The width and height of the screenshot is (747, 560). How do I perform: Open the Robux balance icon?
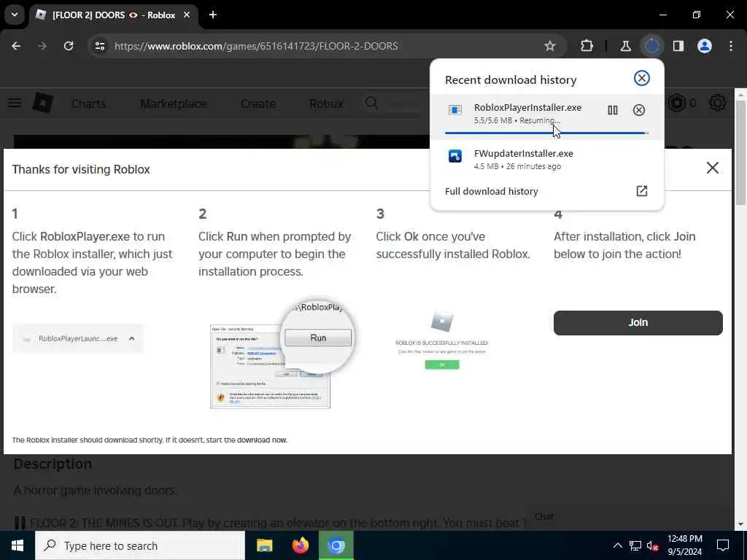676,103
